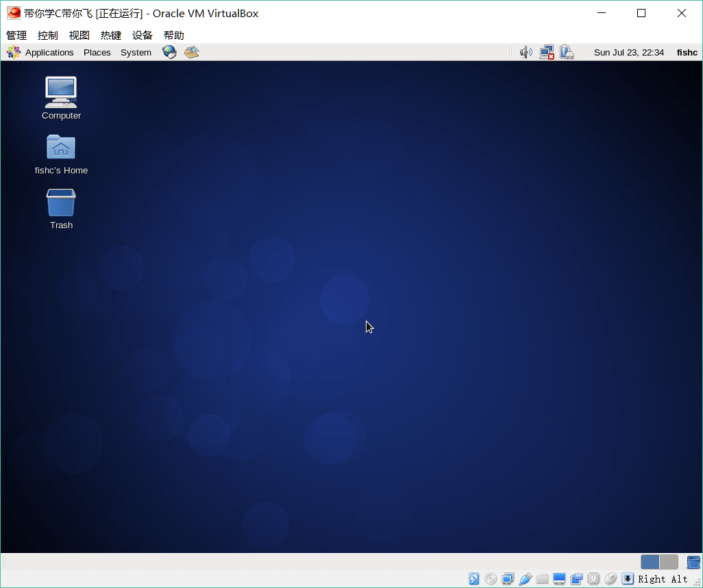Launch the web browser from the panel
Image resolution: width=703 pixels, height=588 pixels.
pyautogui.click(x=169, y=52)
